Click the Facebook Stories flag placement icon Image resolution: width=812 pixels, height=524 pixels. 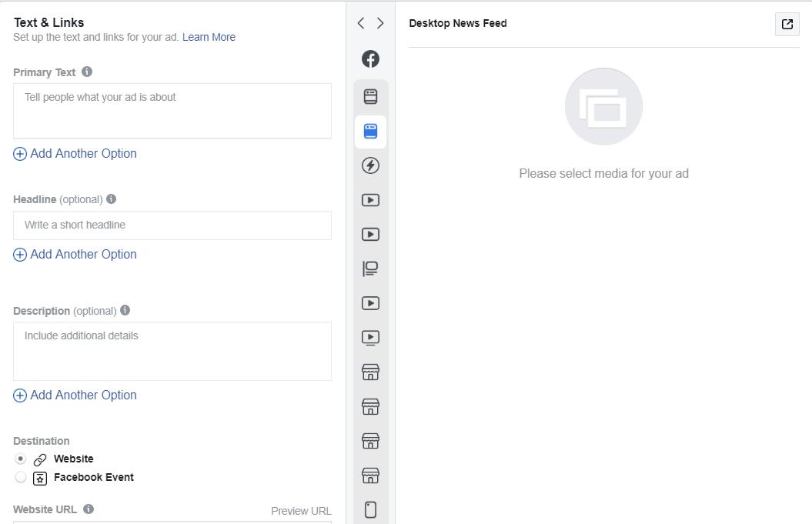[x=370, y=269]
